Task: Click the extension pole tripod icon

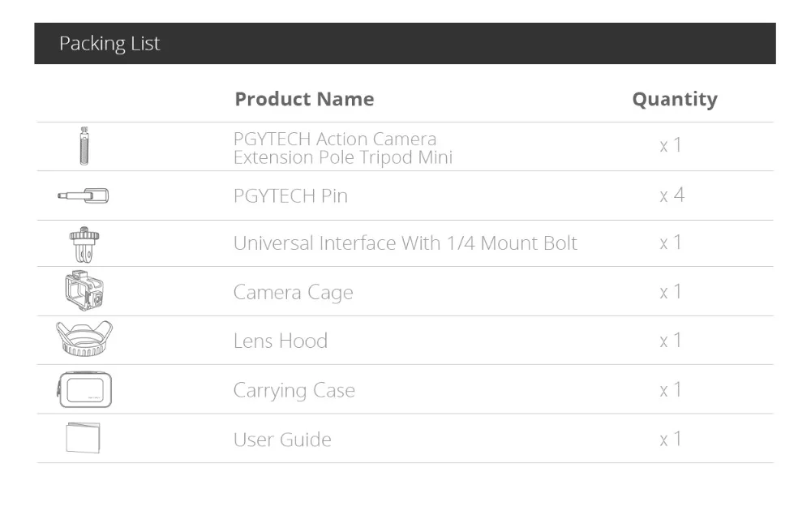Action: [82, 146]
